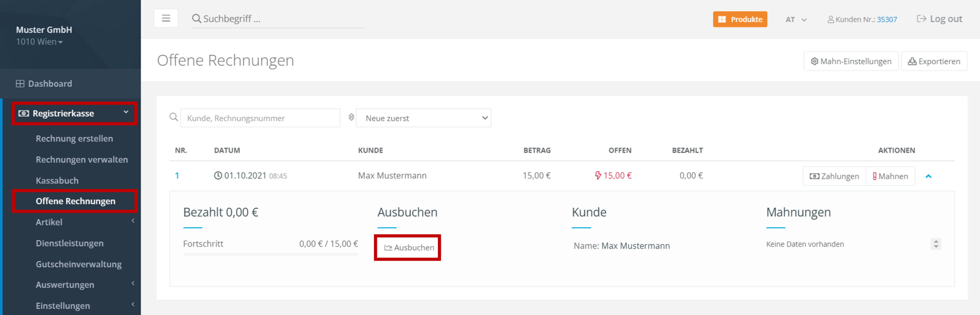Open Mahn-Einstellungen settings
Screen dimensions: 980x315
click(851, 61)
